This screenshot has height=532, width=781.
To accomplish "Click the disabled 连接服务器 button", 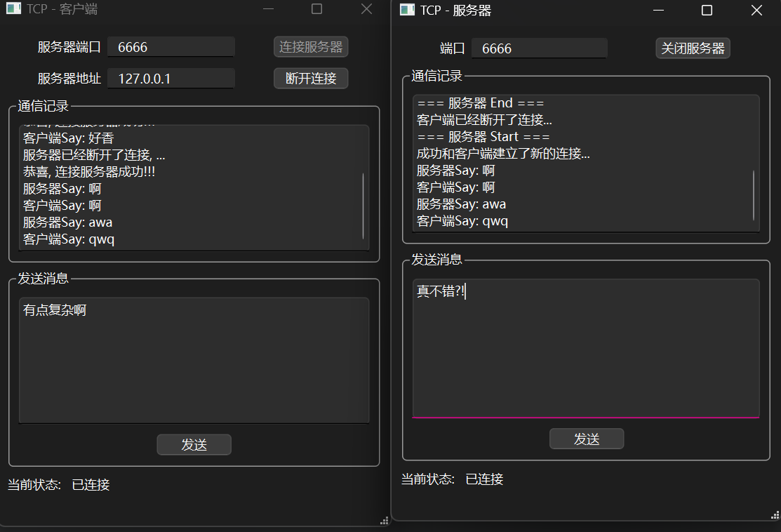I will pyautogui.click(x=311, y=47).
